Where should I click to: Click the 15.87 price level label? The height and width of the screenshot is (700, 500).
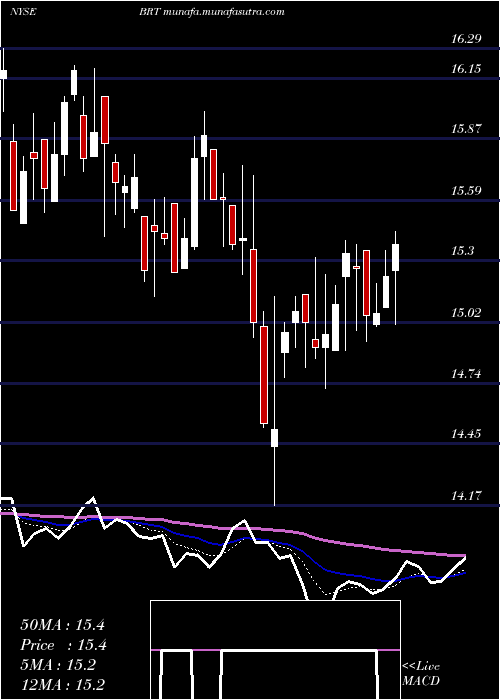point(466,129)
